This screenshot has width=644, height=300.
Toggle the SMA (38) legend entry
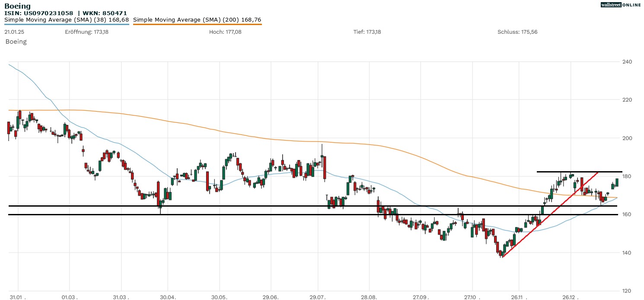(x=67, y=20)
